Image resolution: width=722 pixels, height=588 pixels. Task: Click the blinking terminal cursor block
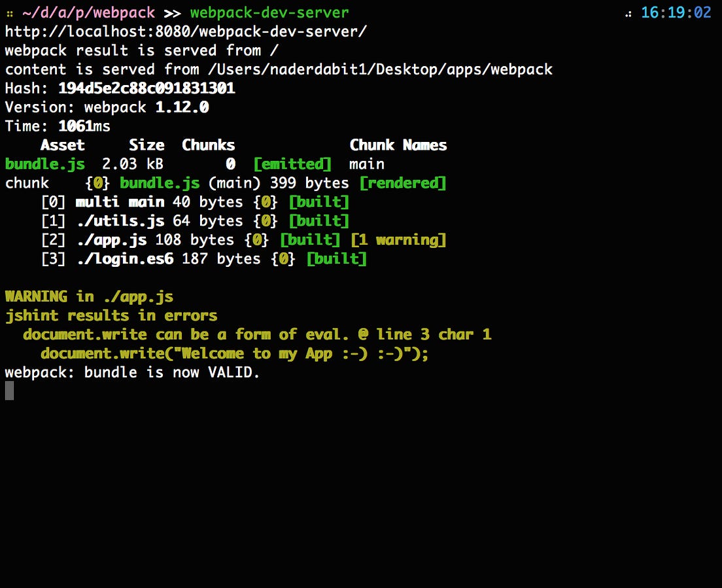tap(9, 390)
